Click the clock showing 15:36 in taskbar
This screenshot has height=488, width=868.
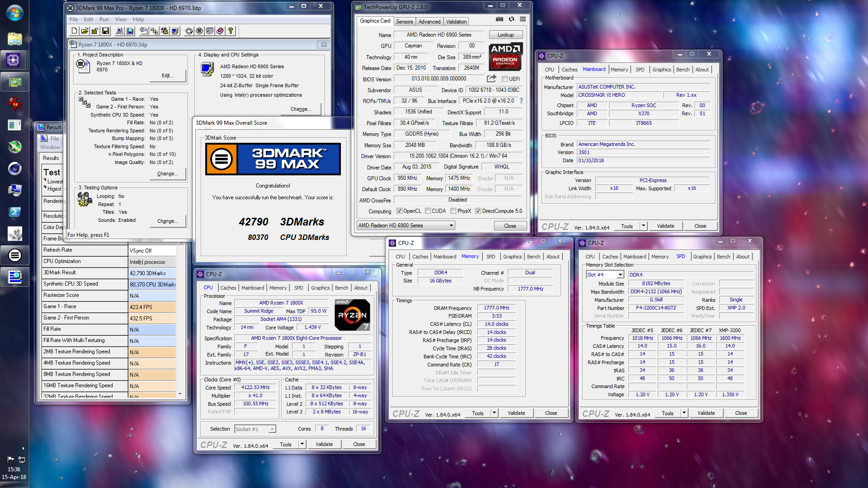click(x=14, y=469)
